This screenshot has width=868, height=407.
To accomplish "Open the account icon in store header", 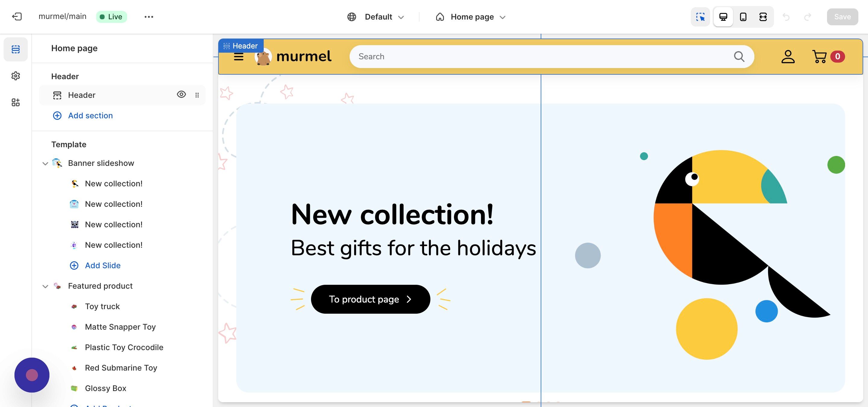I will [x=788, y=56].
